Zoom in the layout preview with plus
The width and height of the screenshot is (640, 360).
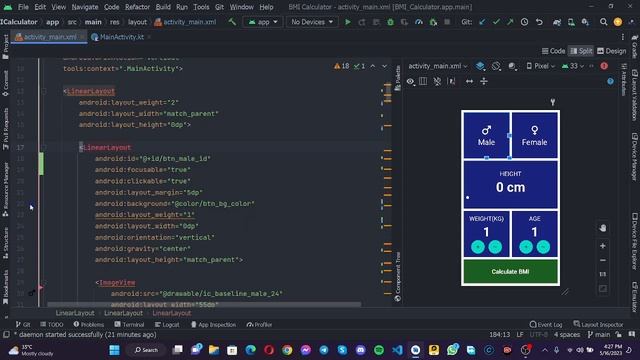[602, 246]
